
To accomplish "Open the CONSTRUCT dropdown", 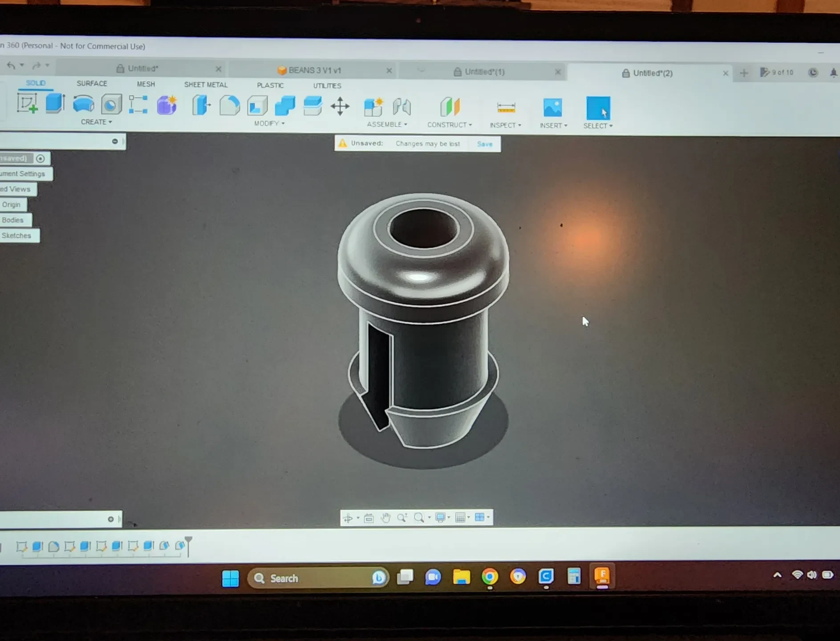I will tap(450, 125).
